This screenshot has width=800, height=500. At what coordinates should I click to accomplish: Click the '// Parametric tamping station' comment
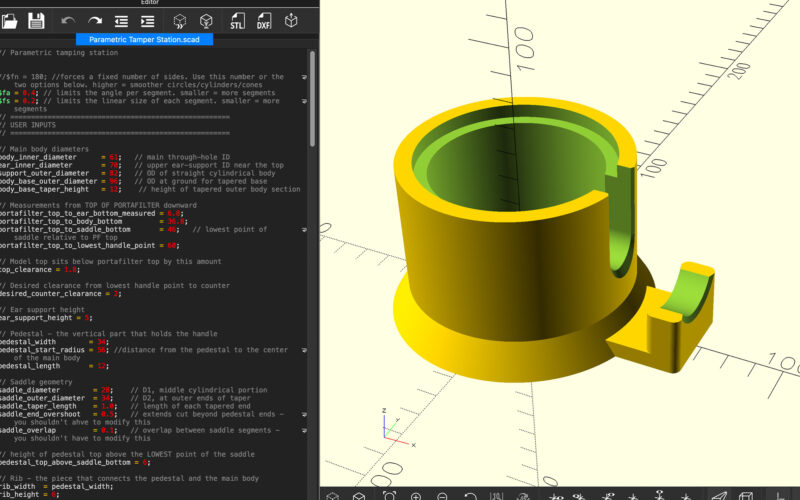[59, 53]
